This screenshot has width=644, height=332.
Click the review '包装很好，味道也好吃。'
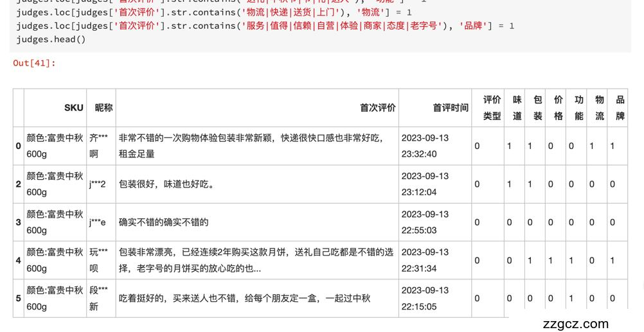(x=166, y=184)
